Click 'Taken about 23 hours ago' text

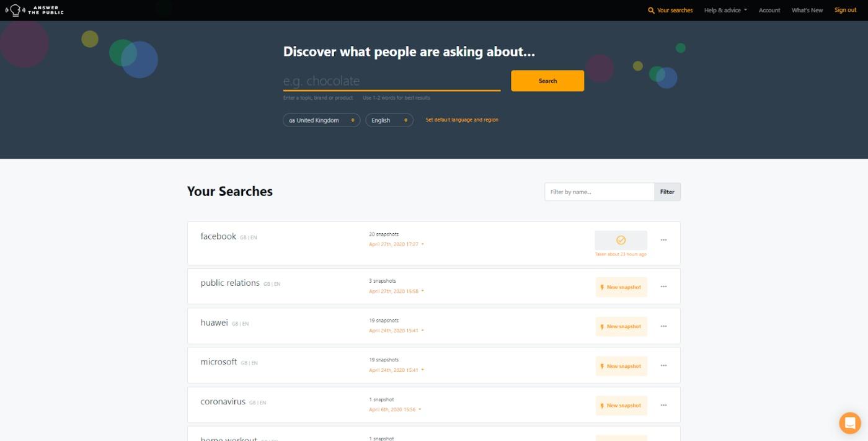[x=621, y=254]
